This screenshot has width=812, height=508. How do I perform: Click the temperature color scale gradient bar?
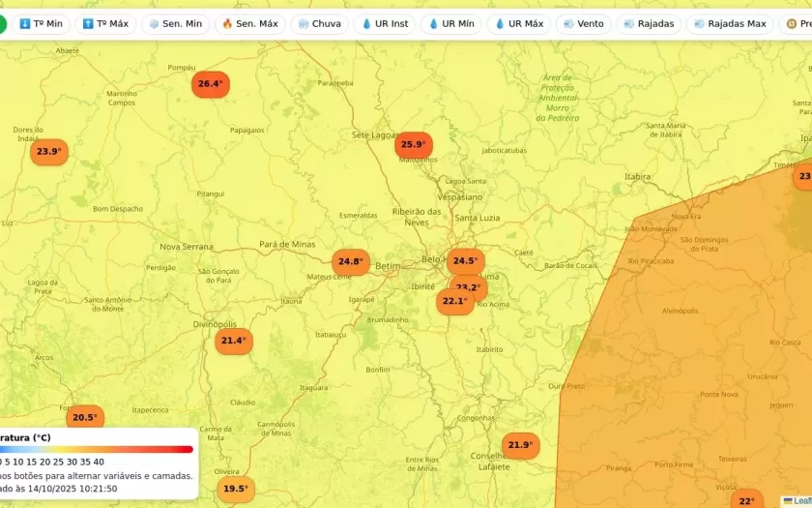pos(97,449)
